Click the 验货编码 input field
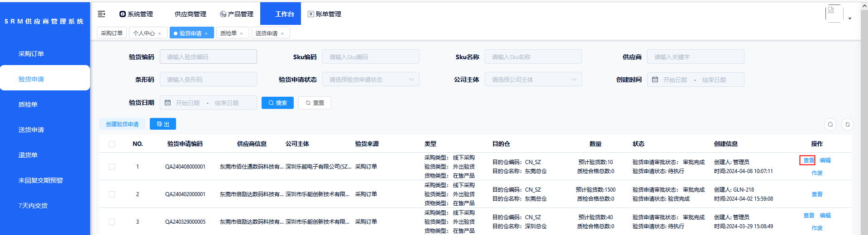This screenshot has width=868, height=235. point(208,57)
